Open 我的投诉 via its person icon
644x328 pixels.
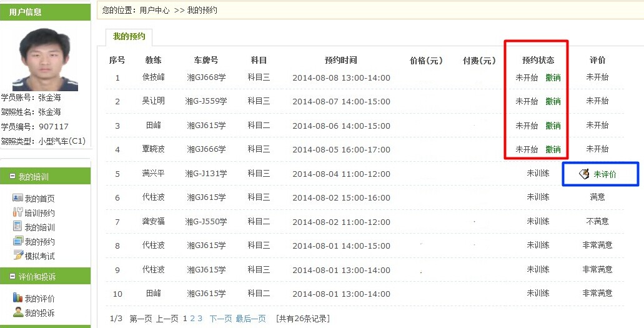pos(17,312)
